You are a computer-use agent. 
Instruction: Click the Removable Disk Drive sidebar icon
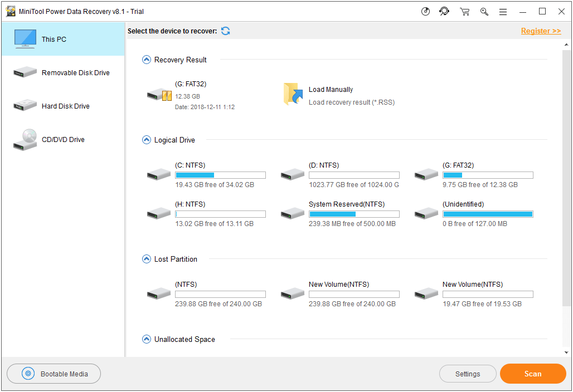point(25,72)
